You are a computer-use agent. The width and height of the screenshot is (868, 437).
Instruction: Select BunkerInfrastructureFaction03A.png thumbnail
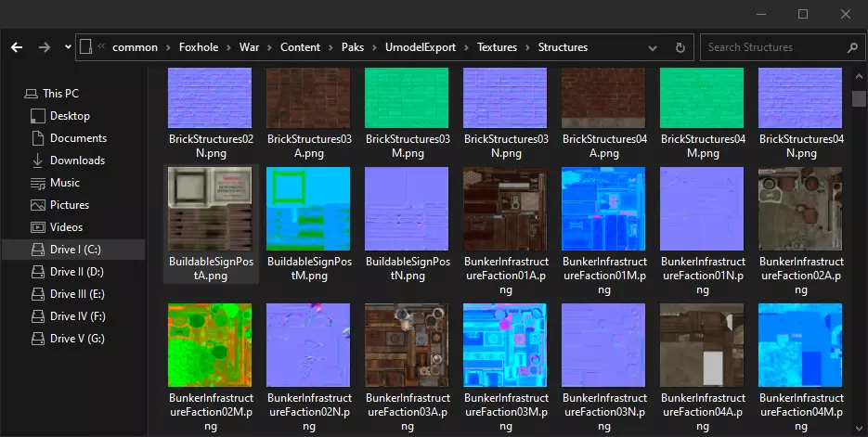point(407,345)
